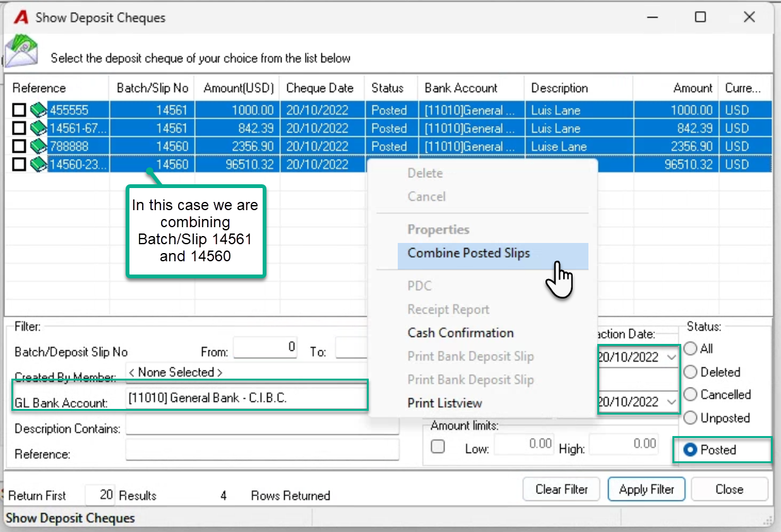
Task: Open the upper transaction date dropdown arrow
Action: pos(671,358)
